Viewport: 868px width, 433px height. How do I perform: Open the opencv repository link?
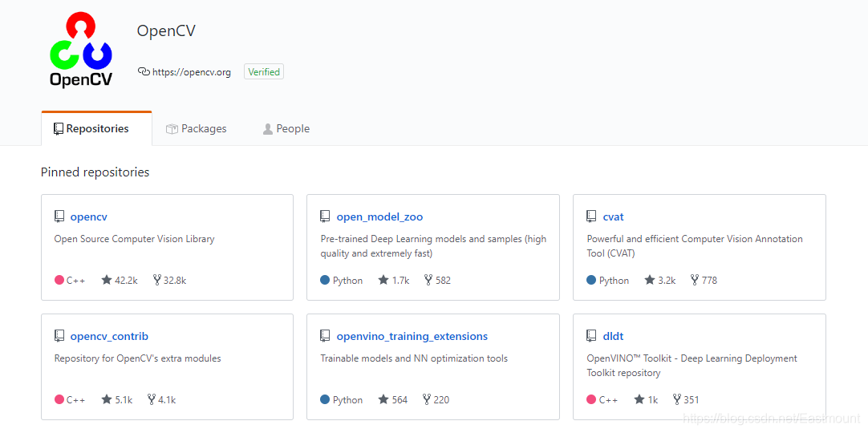click(88, 216)
